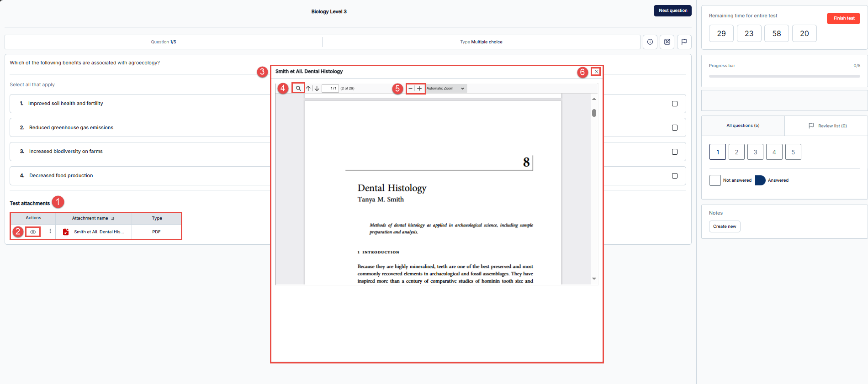Open the question info icon
868x384 pixels.
(x=650, y=42)
